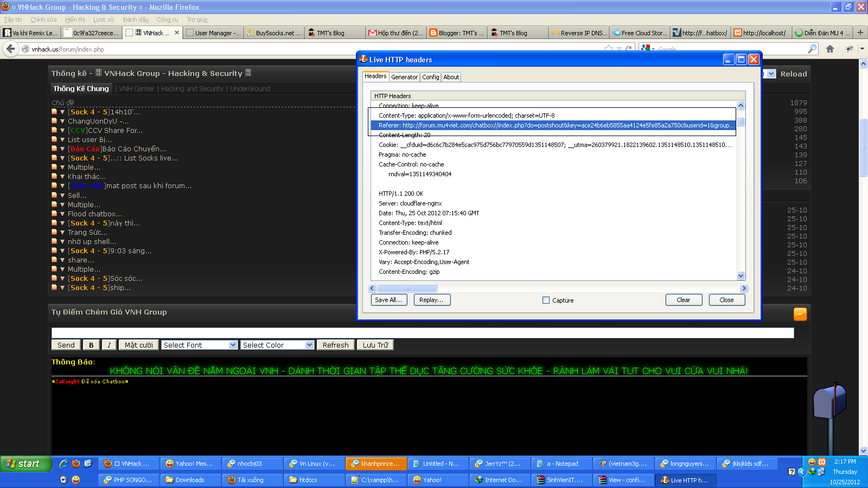
Task: Open the Live HTTP headers taskbar button
Action: pyautogui.click(x=685, y=480)
